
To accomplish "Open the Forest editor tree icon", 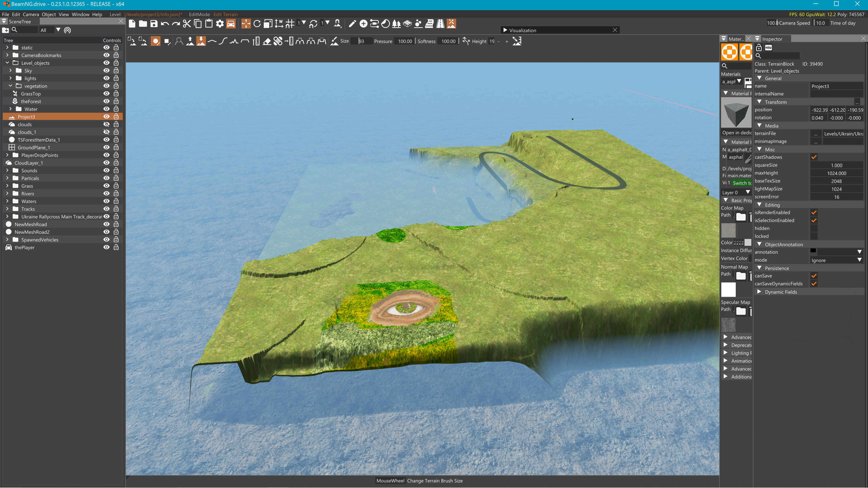I will click(396, 23).
